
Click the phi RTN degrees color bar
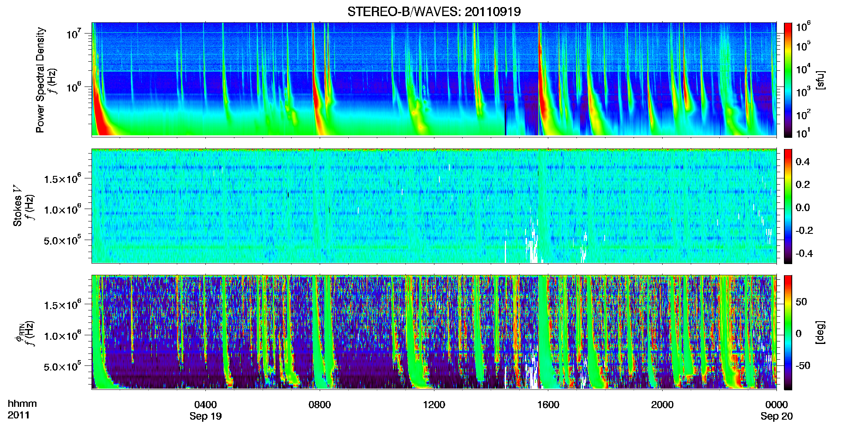click(x=788, y=332)
